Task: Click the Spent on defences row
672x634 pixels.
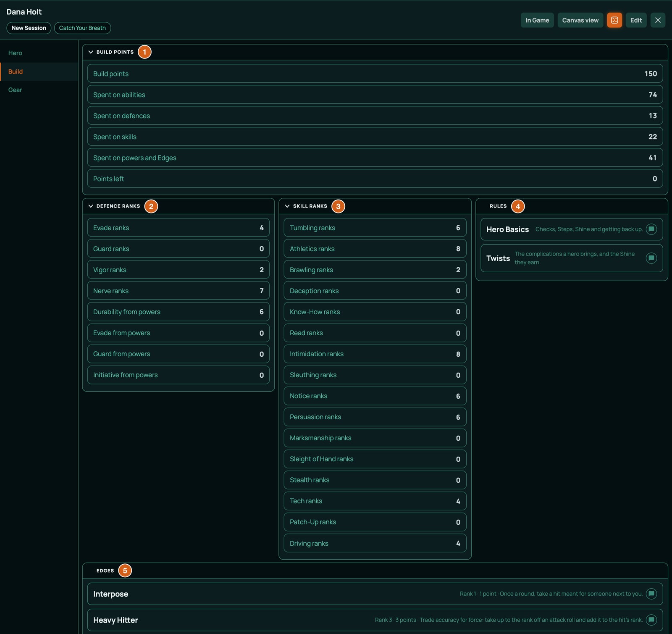Action: 375,116
